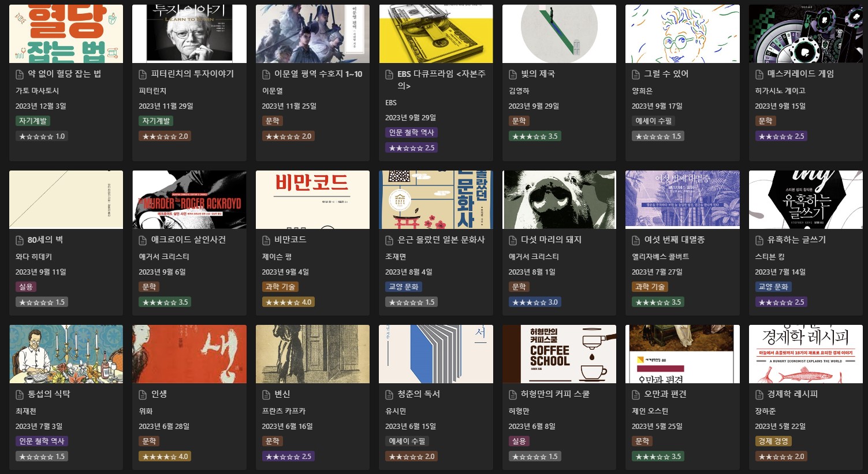Click 3.0 star rating on 다섯 마리의 돼지
This screenshot has width=868, height=474.
[535, 302]
